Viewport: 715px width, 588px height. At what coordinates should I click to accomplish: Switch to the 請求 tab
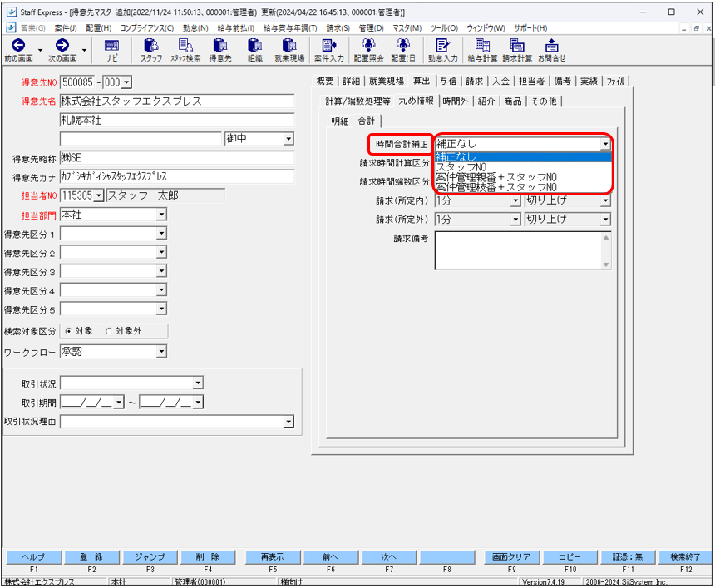coord(474,82)
